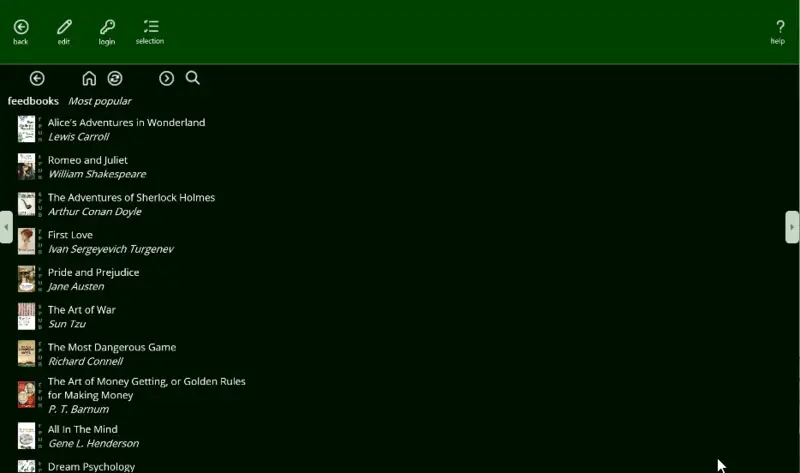Select title First Love
The height and width of the screenshot is (473, 800).
(70, 235)
